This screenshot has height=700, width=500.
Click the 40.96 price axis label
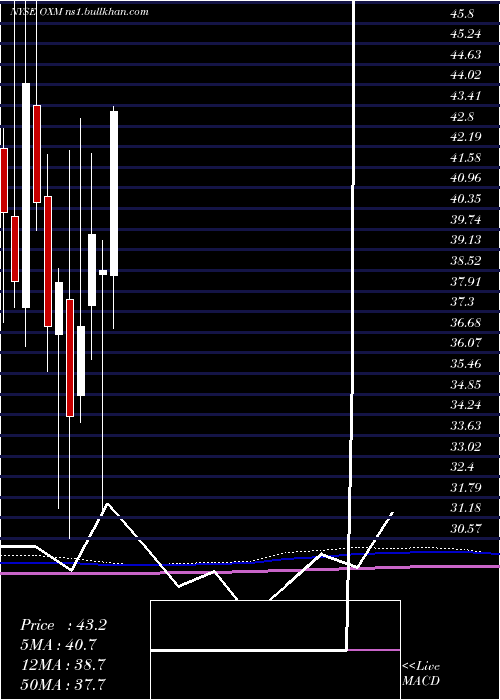click(466, 178)
